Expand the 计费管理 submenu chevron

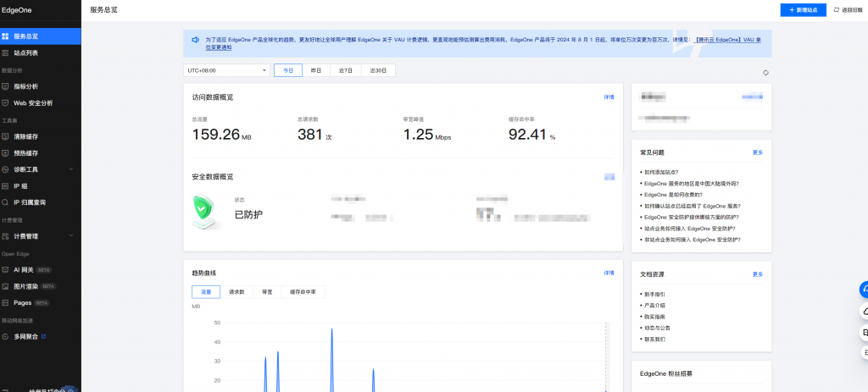point(71,236)
